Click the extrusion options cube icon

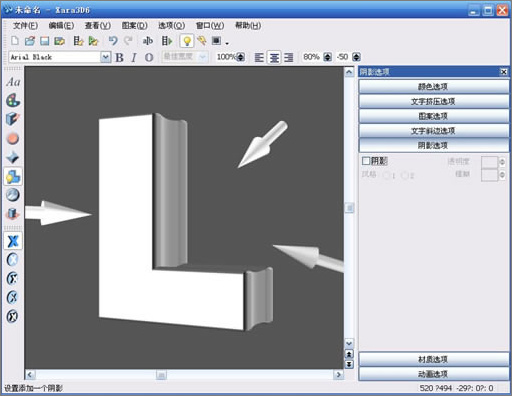tap(13, 119)
